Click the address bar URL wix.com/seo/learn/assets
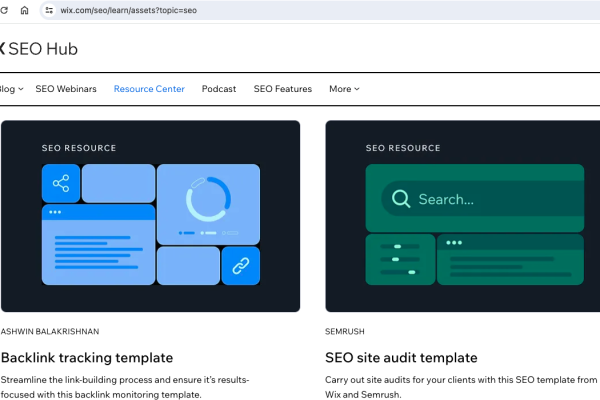Image resolution: width=600 pixels, height=400 pixels. [x=129, y=10]
